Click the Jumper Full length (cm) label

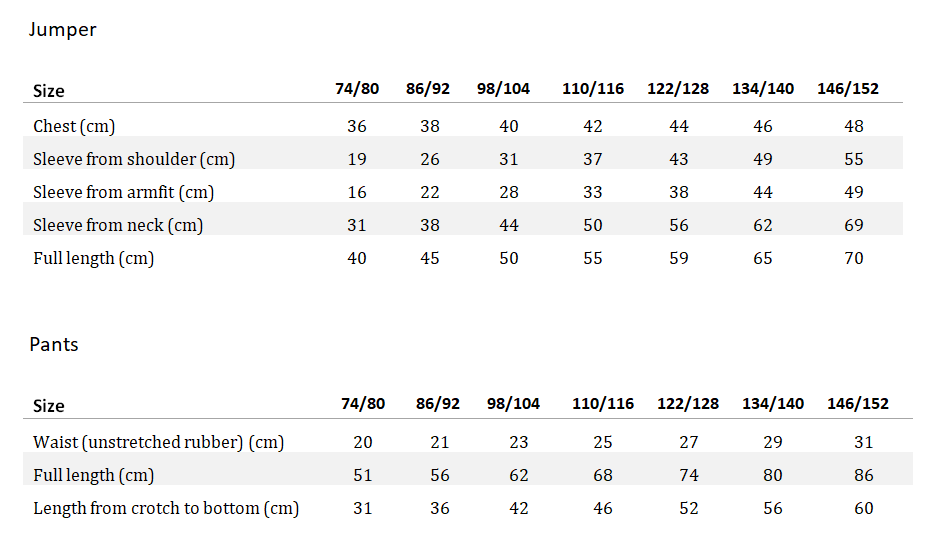point(93,258)
